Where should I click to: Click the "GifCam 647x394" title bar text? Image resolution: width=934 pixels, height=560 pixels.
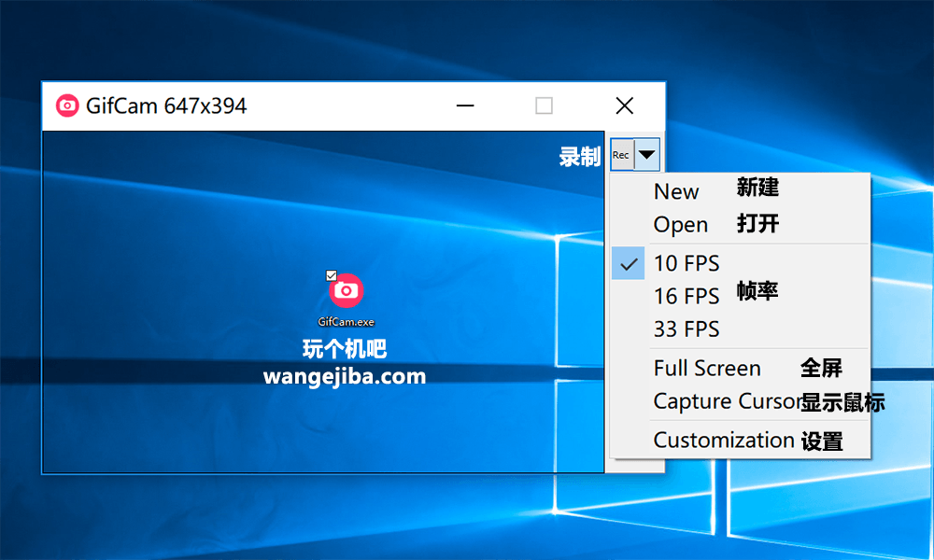pyautogui.click(x=166, y=105)
